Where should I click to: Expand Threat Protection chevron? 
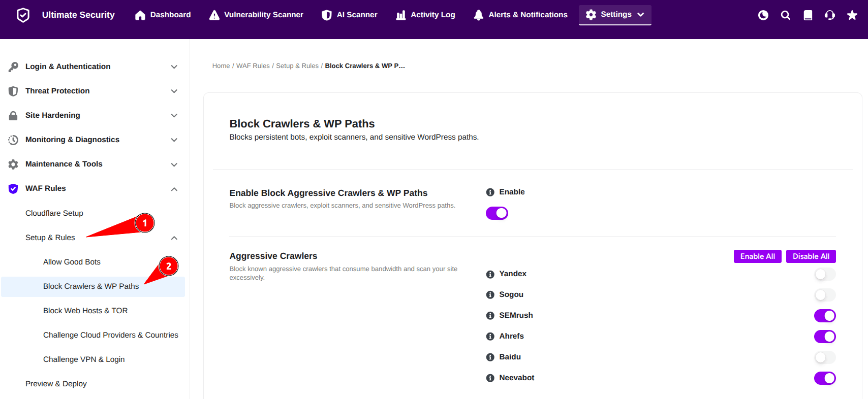[x=174, y=91]
